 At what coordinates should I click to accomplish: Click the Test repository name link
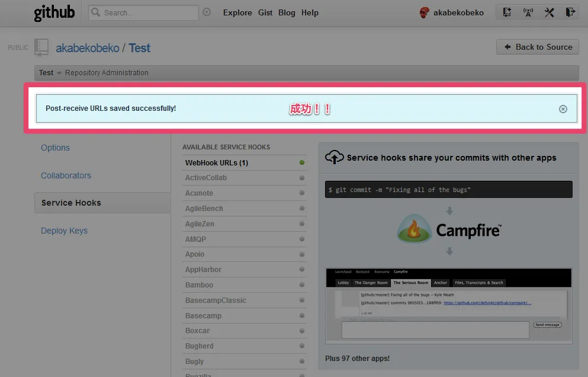pyautogui.click(x=140, y=48)
